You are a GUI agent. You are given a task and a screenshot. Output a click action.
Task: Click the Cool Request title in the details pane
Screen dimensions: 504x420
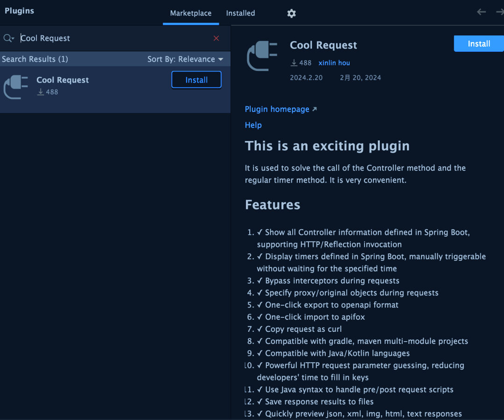click(x=323, y=45)
